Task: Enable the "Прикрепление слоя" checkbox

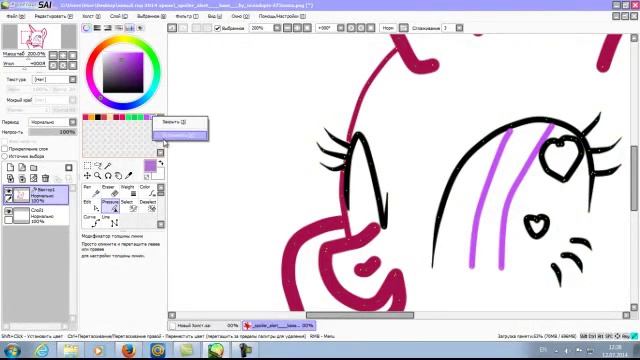Action: point(5,149)
